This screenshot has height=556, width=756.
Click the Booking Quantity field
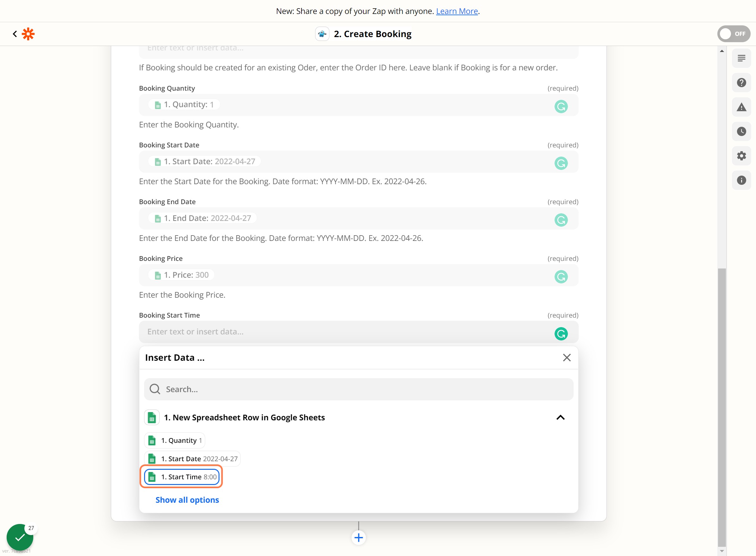tap(359, 105)
